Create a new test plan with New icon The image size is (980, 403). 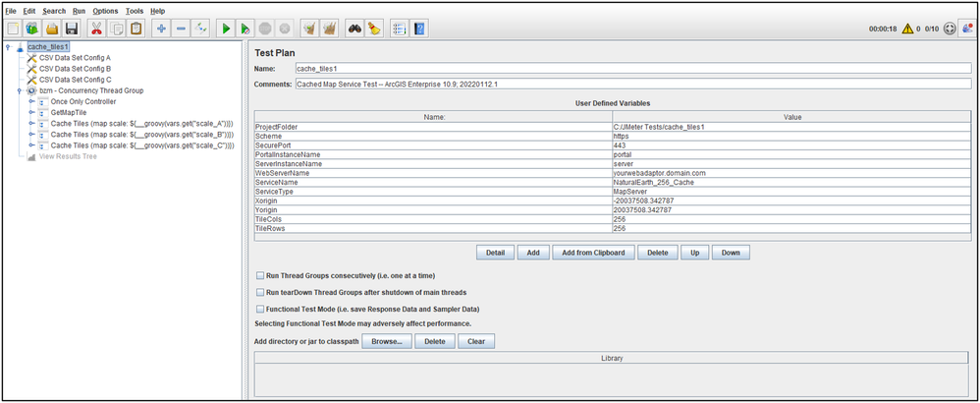point(13,29)
